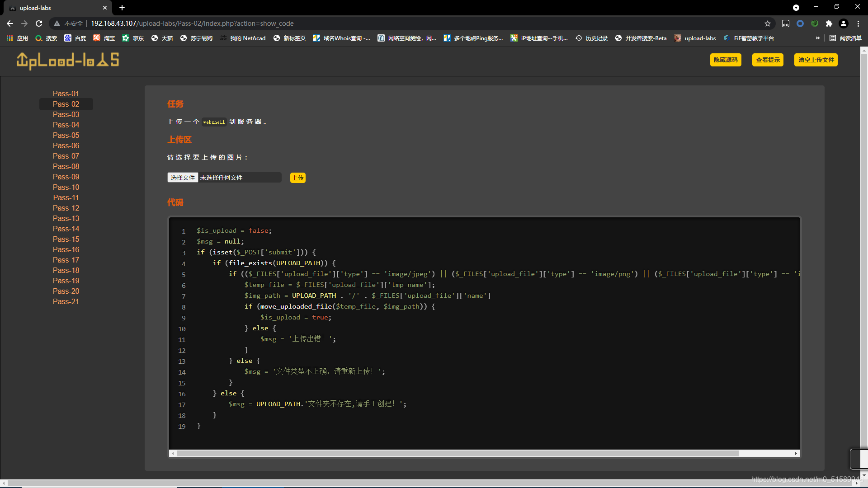Open the 域名Whois查询 bookmark
Screen dimensions: 868x488
pyautogui.click(x=341, y=38)
